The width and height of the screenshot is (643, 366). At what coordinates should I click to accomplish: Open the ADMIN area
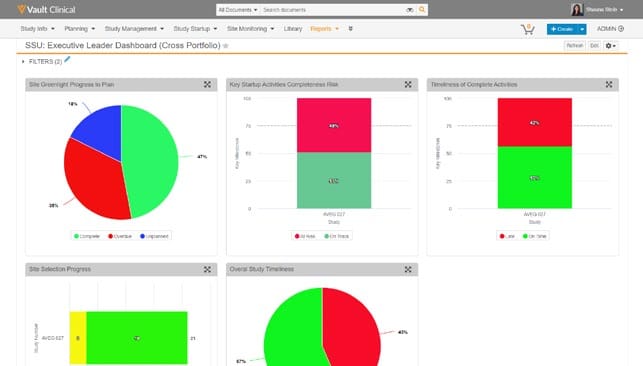pos(610,29)
